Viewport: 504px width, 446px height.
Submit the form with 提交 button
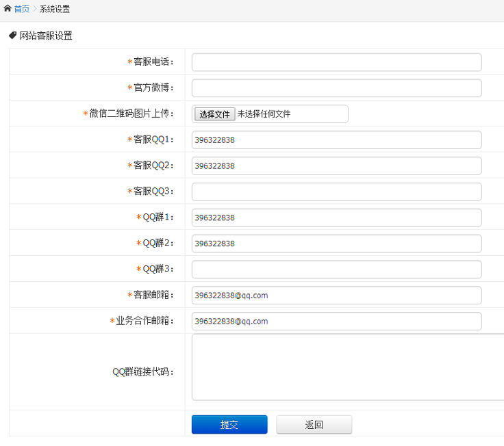coord(229,425)
